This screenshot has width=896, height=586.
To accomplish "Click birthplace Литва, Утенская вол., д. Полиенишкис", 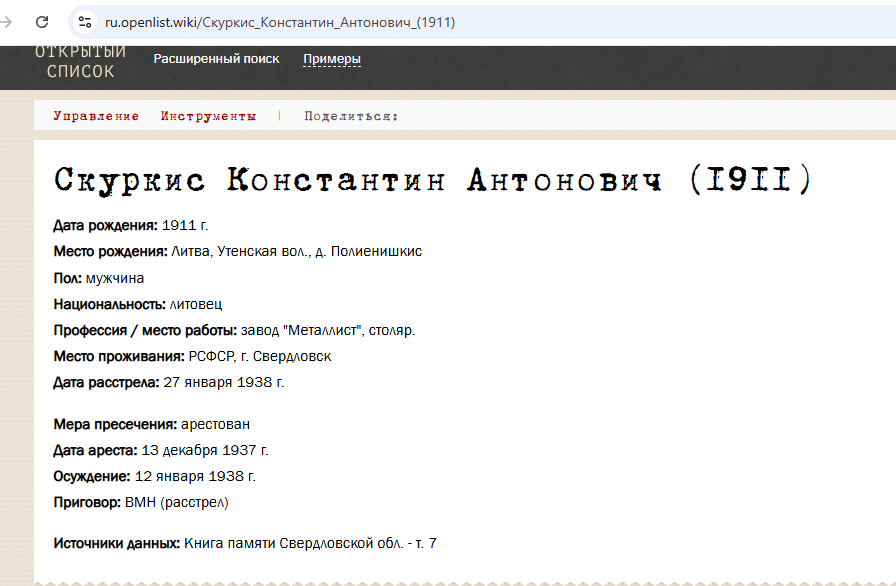I will point(297,252).
